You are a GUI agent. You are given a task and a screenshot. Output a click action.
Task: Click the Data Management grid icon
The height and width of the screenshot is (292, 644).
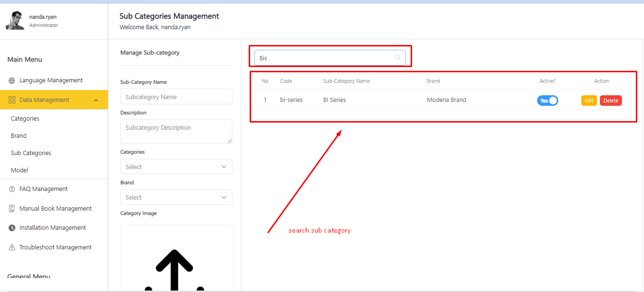12,100
